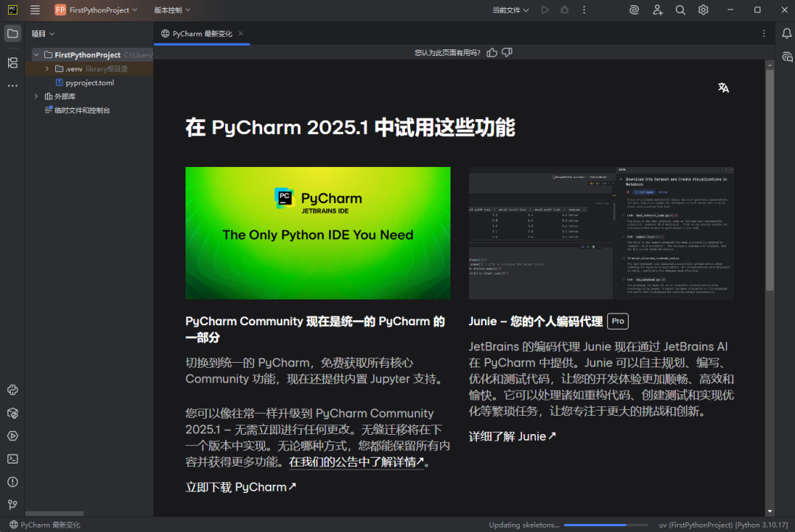Open the main hamburger menu
The width and height of the screenshot is (795, 532).
(x=35, y=10)
